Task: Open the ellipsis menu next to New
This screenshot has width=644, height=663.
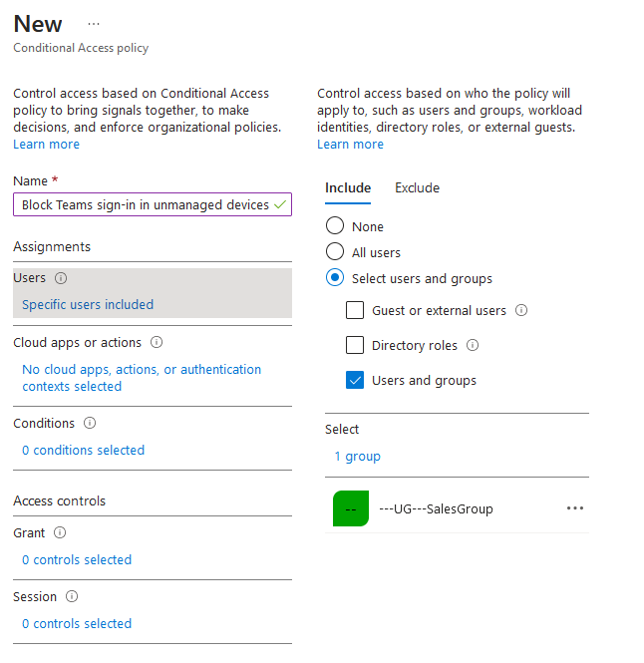Action: [x=94, y=24]
